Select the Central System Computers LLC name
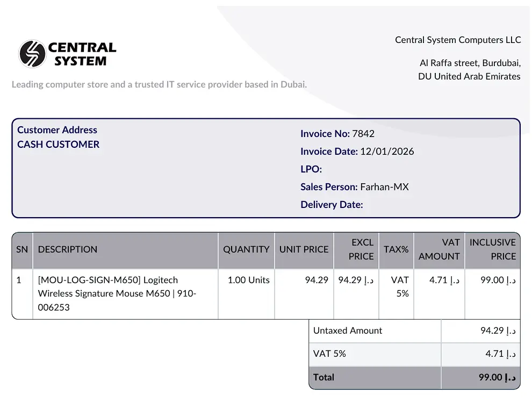This screenshot has width=532, height=410. click(x=458, y=40)
